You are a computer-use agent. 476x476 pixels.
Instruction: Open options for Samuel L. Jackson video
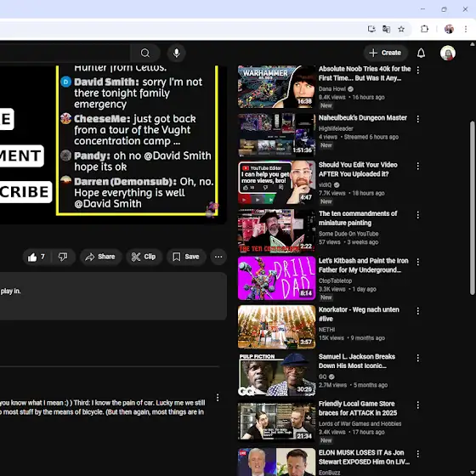click(x=418, y=358)
